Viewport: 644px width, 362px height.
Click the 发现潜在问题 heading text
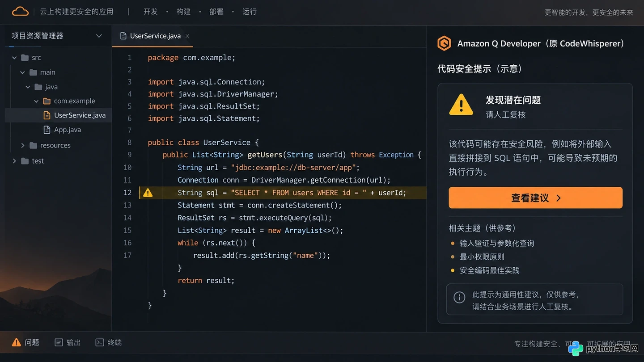(x=513, y=100)
